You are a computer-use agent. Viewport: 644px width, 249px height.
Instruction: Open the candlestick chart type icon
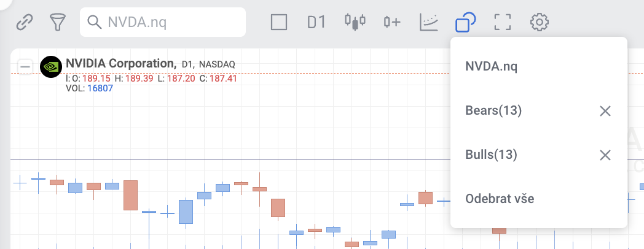tap(355, 22)
